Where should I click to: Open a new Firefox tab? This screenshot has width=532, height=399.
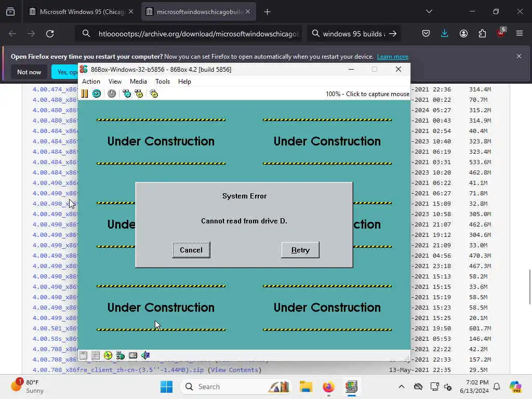click(x=268, y=12)
